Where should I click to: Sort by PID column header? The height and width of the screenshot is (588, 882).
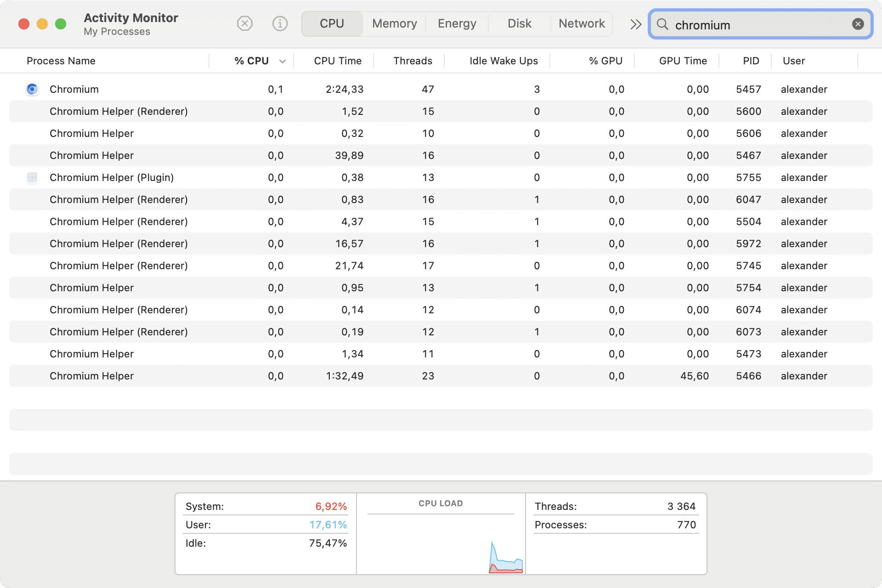pos(751,61)
